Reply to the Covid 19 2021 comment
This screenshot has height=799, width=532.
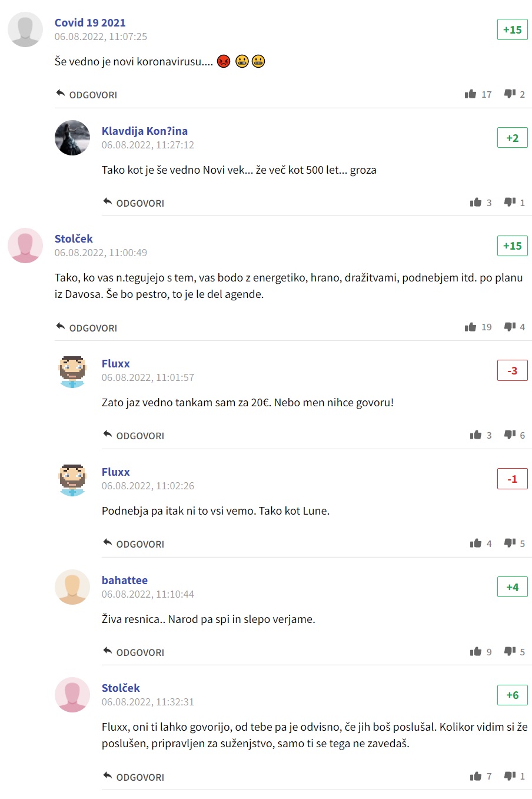click(87, 95)
